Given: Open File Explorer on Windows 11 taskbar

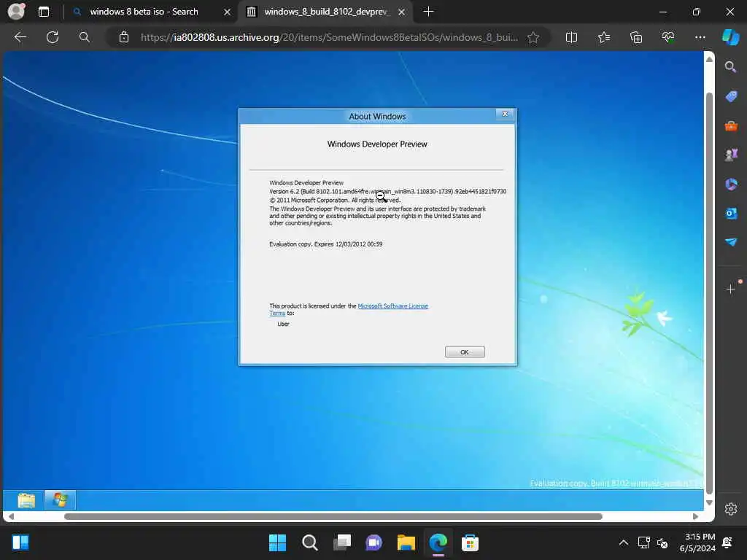Looking at the screenshot, I should pos(406,542).
